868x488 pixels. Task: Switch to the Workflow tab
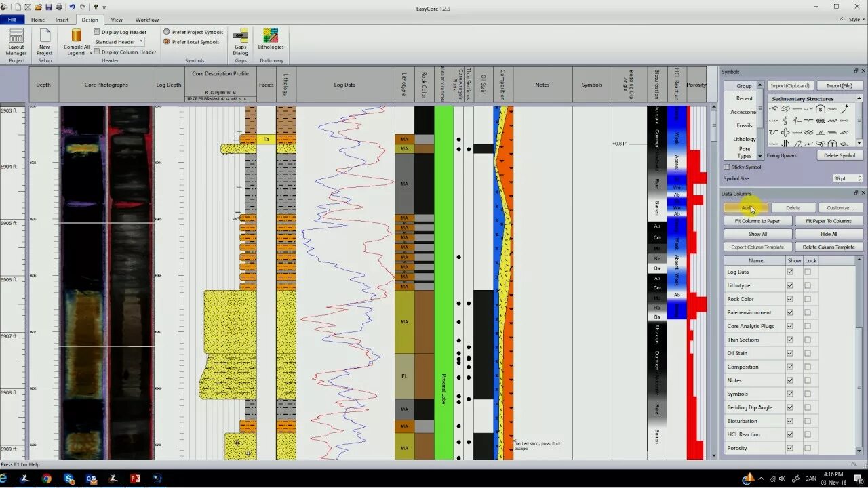(147, 20)
